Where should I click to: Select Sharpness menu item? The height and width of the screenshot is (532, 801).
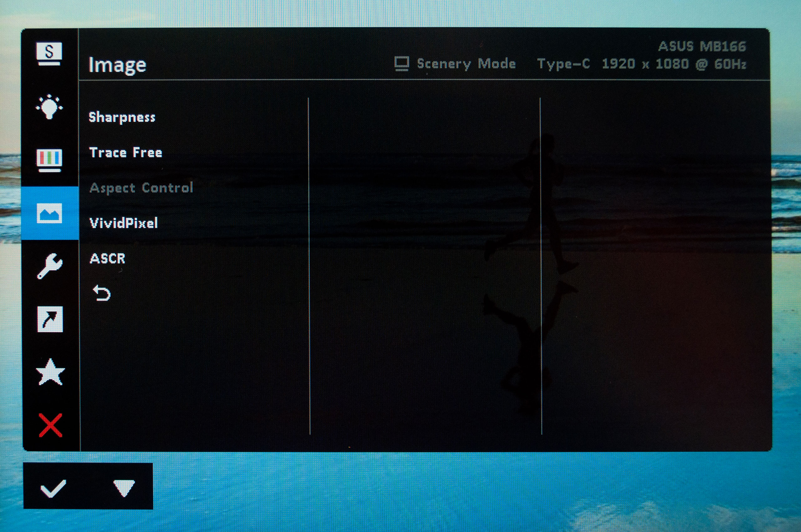tap(122, 117)
